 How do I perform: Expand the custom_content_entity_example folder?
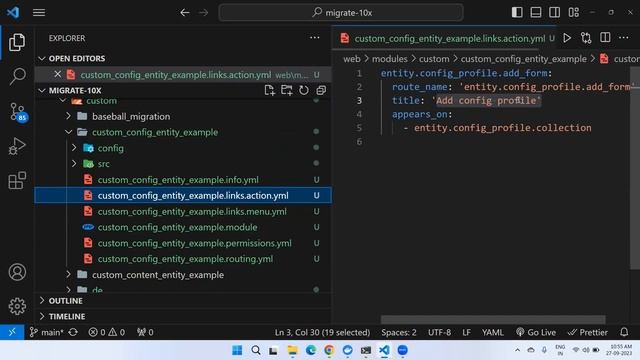69,275
